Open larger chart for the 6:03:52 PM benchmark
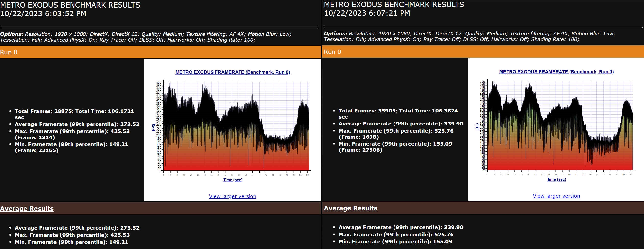Viewport: 644px width, 249px height. [x=232, y=196]
